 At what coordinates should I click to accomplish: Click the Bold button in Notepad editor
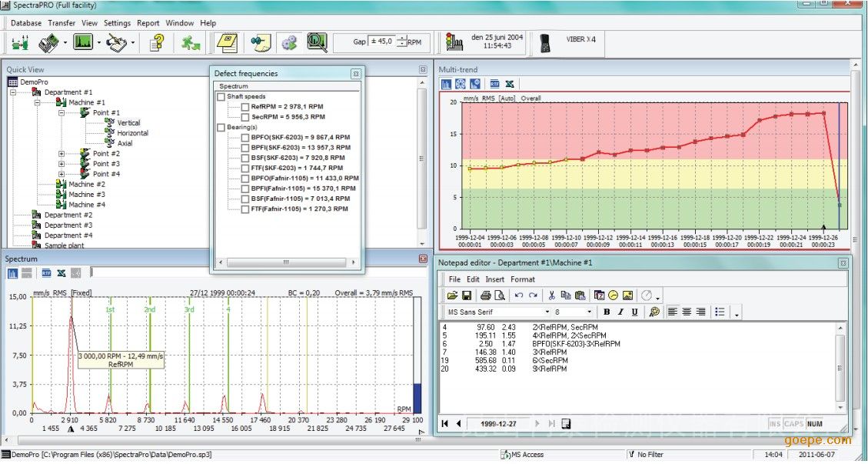click(x=607, y=312)
